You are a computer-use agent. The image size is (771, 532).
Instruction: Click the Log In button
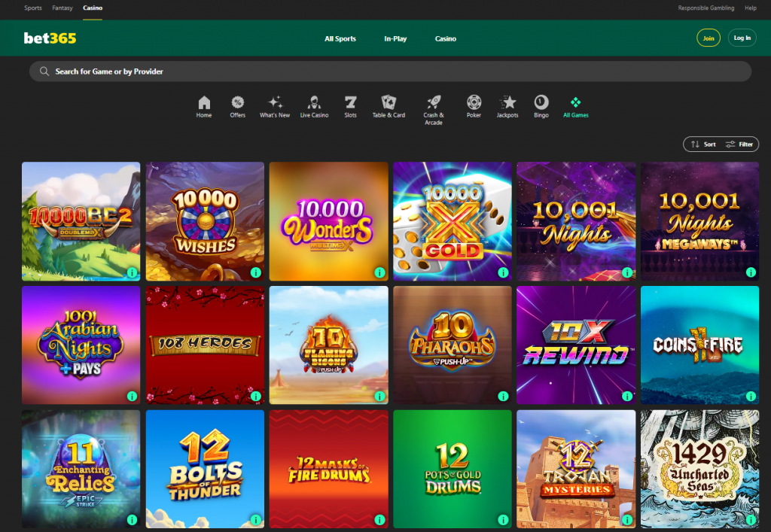tap(742, 38)
